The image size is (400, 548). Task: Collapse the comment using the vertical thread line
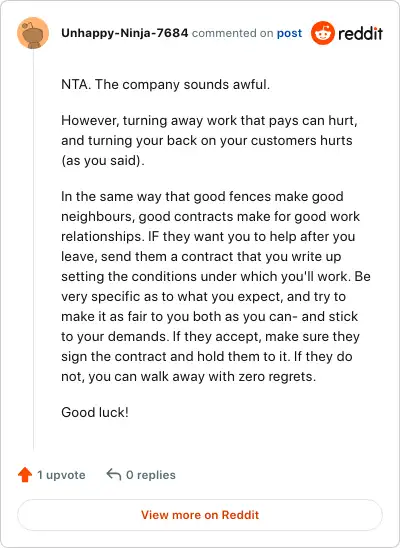click(x=33, y=250)
